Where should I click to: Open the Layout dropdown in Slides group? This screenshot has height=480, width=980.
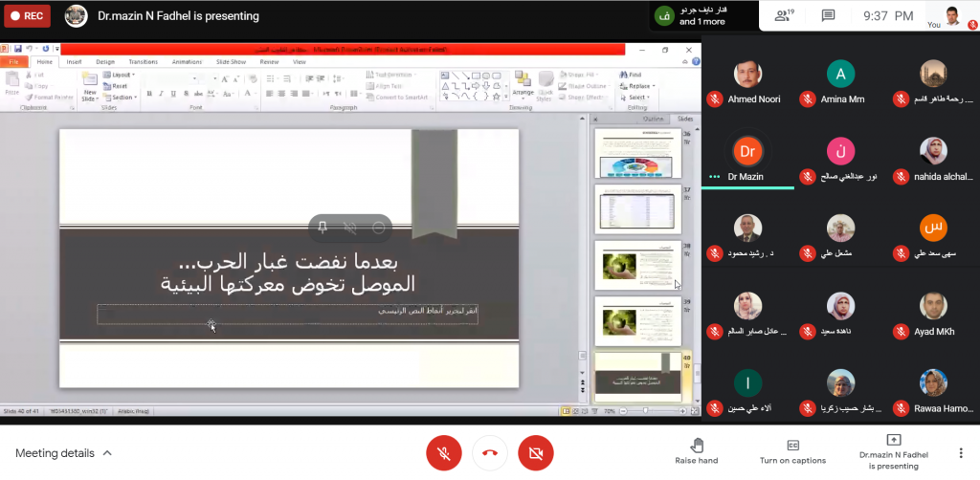(121, 75)
